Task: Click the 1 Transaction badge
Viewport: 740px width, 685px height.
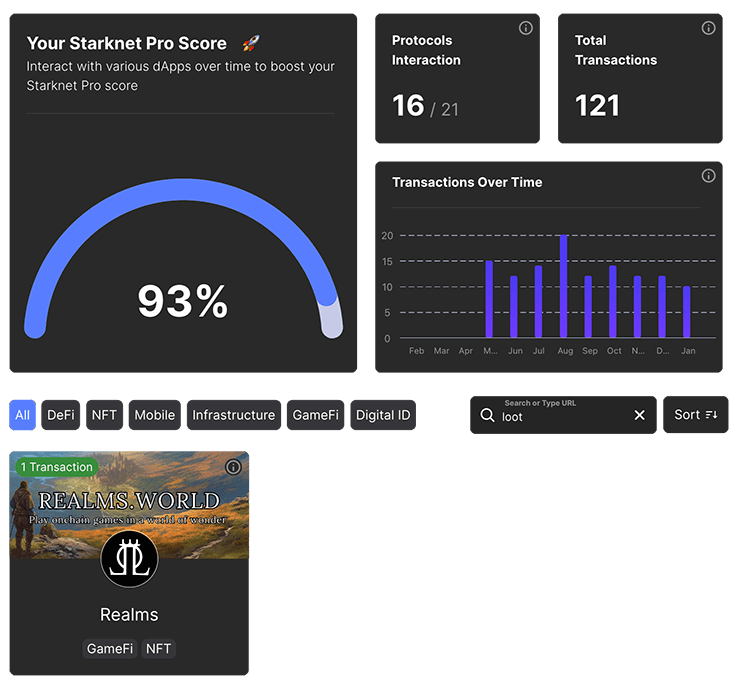Action: [x=57, y=467]
